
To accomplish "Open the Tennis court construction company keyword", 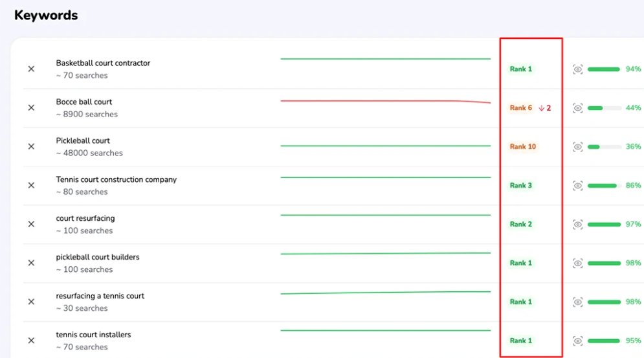I will point(116,180).
